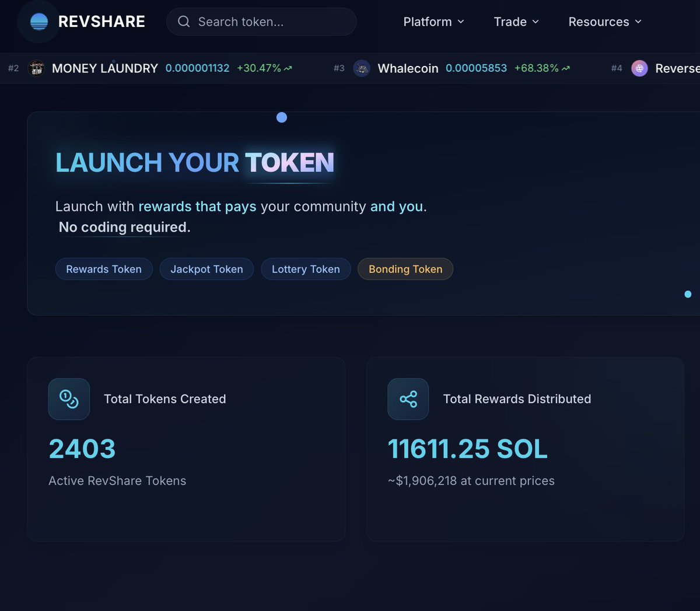The height and width of the screenshot is (611, 700).
Task: Click the #2 rank label
Action: (13, 68)
